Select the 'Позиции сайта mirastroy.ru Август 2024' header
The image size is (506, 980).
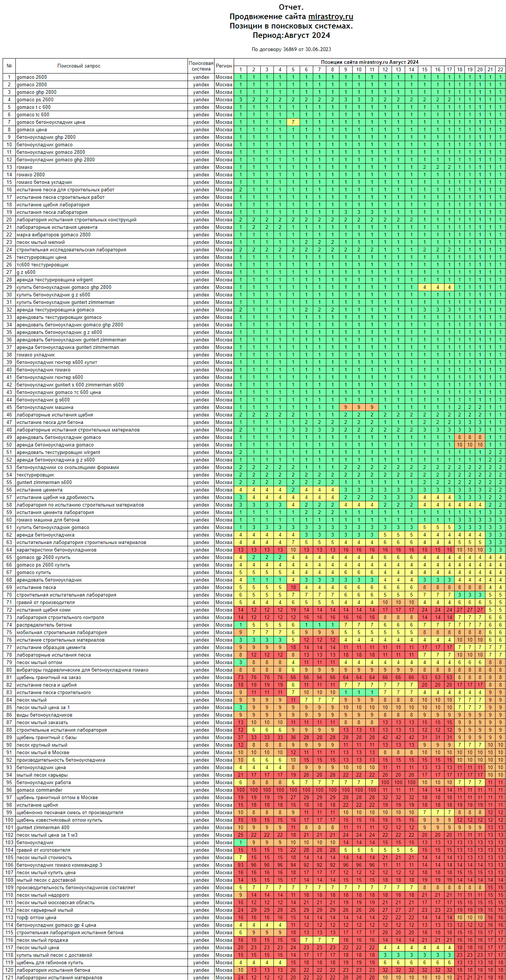(369, 62)
